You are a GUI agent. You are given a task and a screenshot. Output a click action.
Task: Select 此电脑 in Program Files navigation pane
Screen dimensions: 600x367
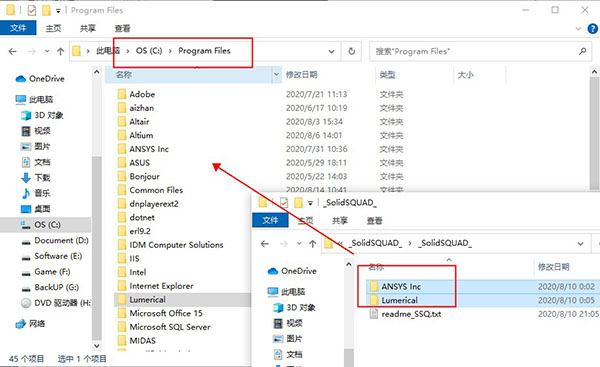34,99
